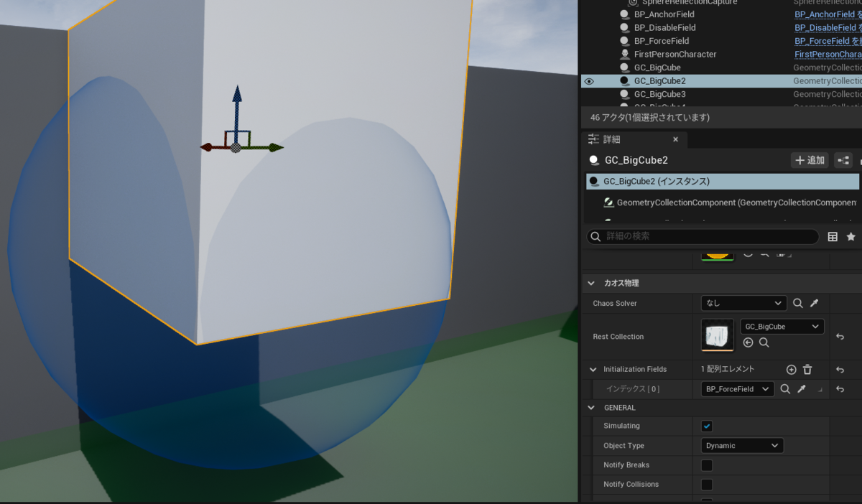Image resolution: width=862 pixels, height=504 pixels.
Task: Collapse the カオス物理 section
Action: 591,283
